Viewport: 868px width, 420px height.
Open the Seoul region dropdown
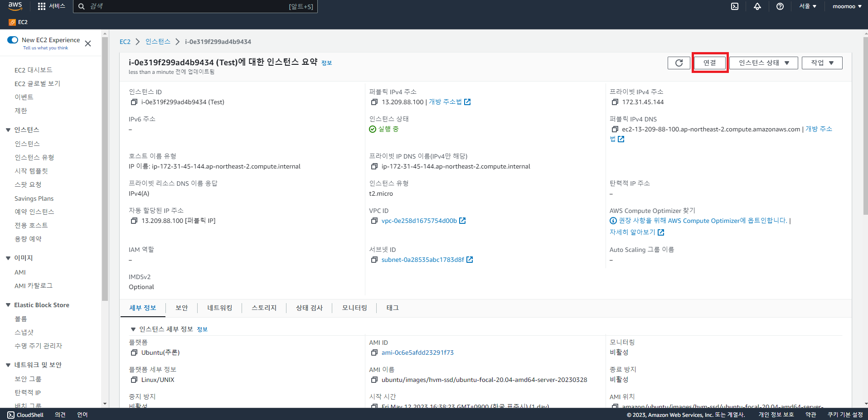(808, 6)
